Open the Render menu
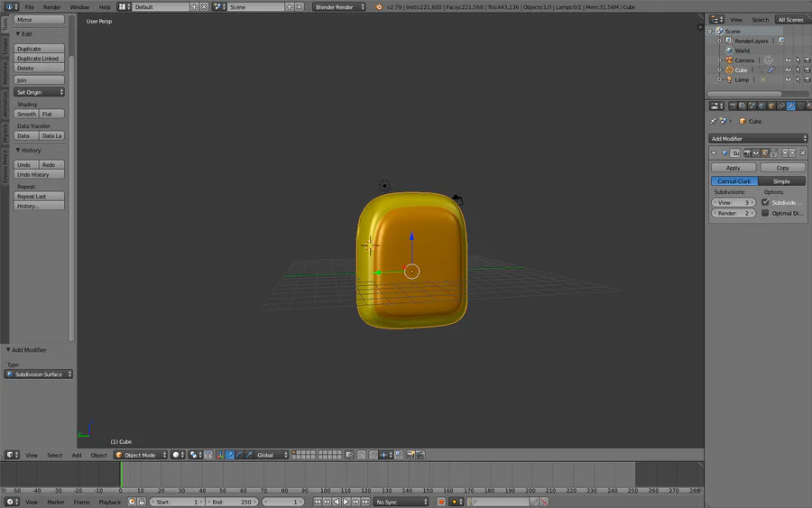 pyautogui.click(x=51, y=7)
